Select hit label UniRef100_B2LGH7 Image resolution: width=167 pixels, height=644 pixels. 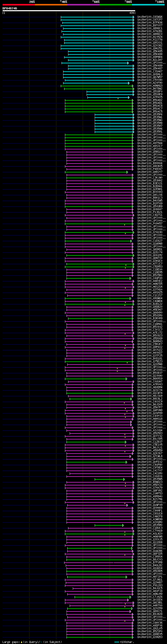[x=150, y=60]
